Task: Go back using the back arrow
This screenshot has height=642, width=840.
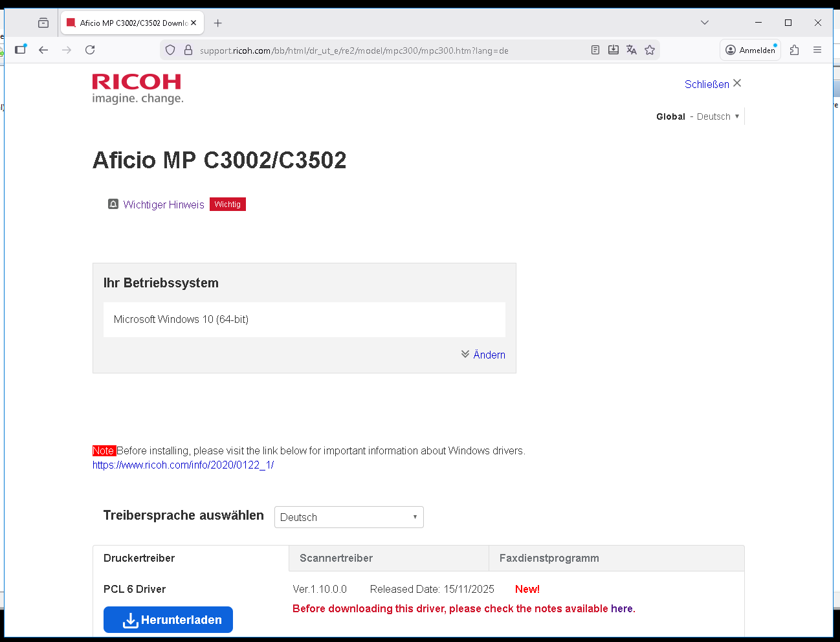Action: (x=43, y=50)
